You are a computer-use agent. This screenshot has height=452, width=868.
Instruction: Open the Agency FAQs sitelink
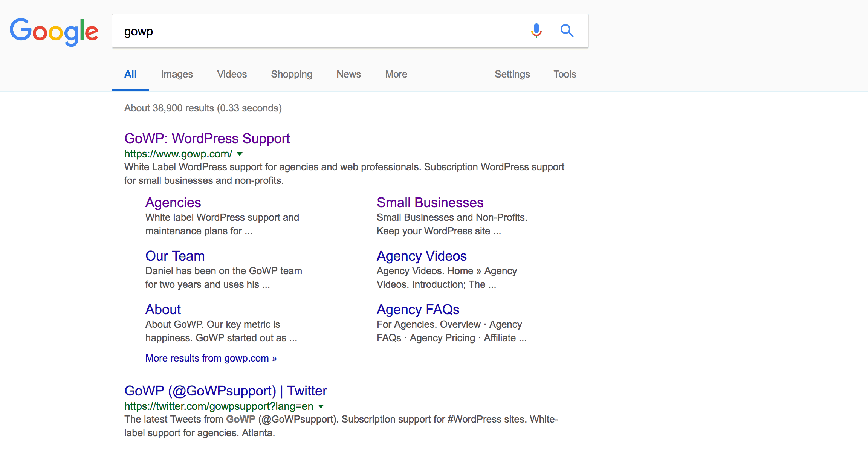coord(418,310)
